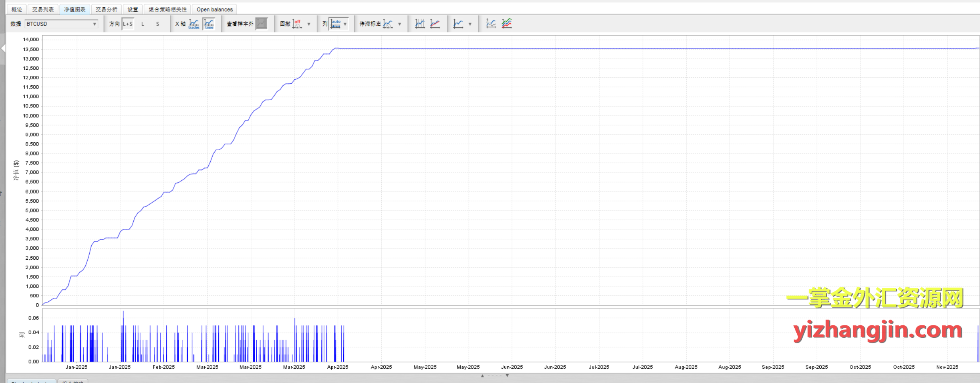Image resolution: width=980 pixels, height=383 pixels.
Task: Open the auto column dropdown
Action: click(345, 24)
